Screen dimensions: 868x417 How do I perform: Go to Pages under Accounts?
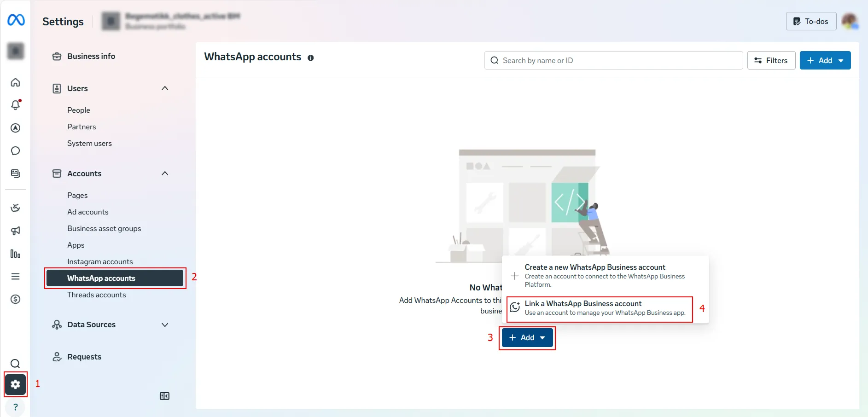click(x=77, y=196)
